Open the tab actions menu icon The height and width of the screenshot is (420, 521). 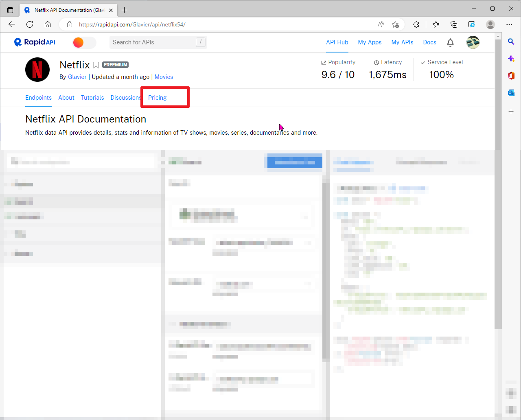tap(10, 10)
